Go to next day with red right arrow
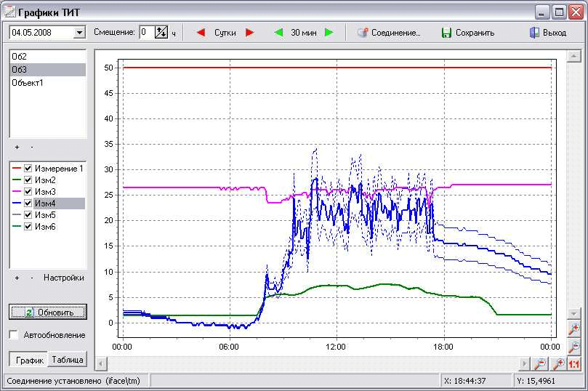The image size is (588, 391). [x=249, y=33]
